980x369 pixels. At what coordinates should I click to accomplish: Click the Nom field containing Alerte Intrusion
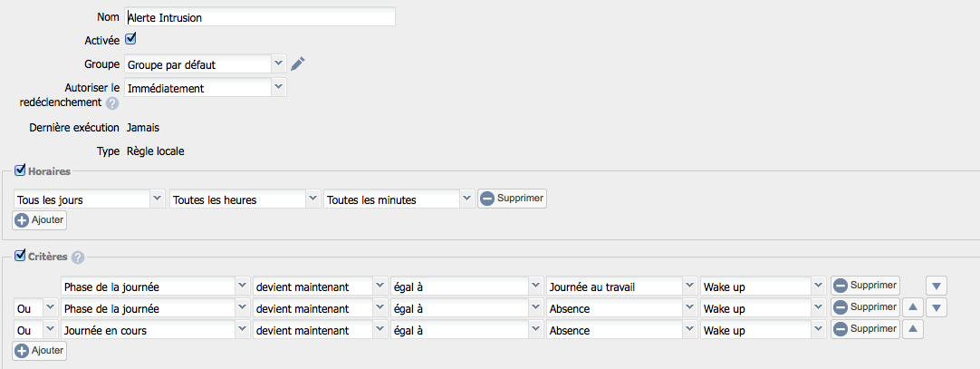(259, 17)
